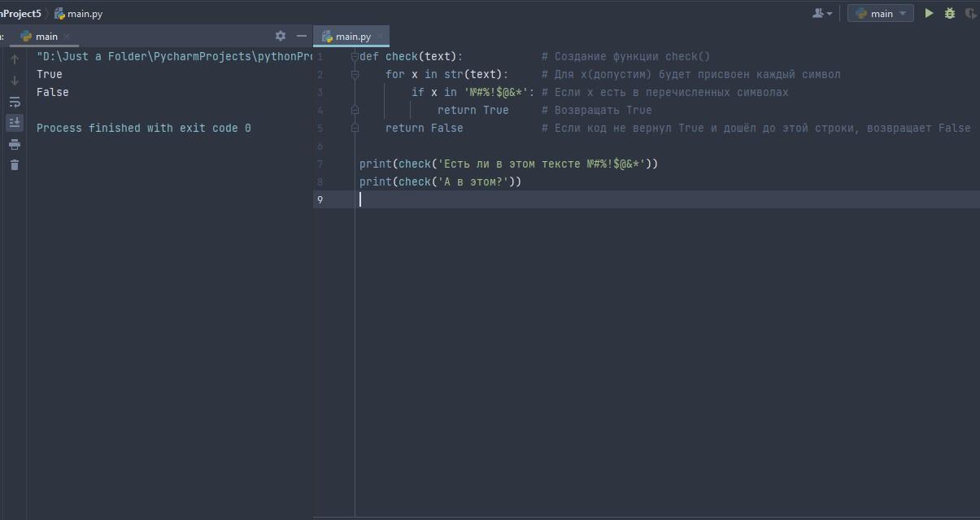Viewport: 980px width, 520px height.
Task: Clear all console output with trash icon
Action: 15,165
